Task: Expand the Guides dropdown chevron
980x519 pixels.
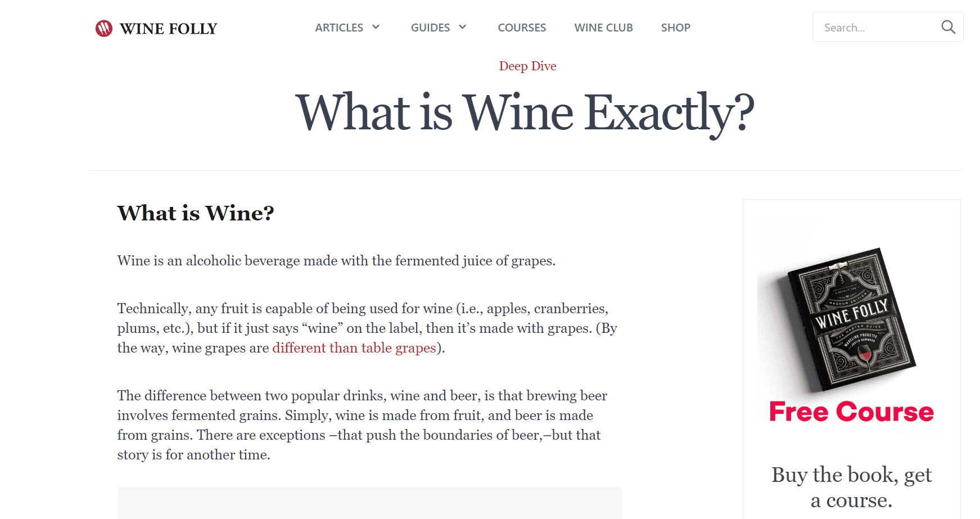Action: tap(463, 27)
